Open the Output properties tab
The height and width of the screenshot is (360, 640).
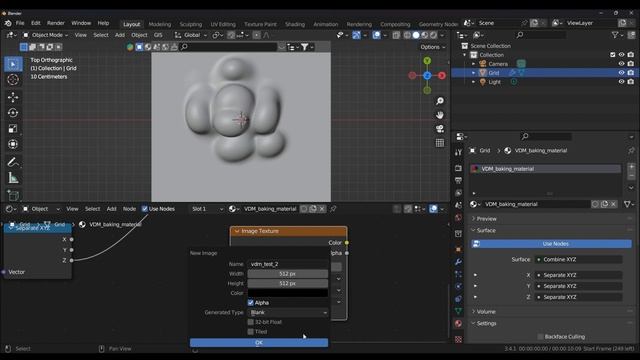click(x=458, y=180)
